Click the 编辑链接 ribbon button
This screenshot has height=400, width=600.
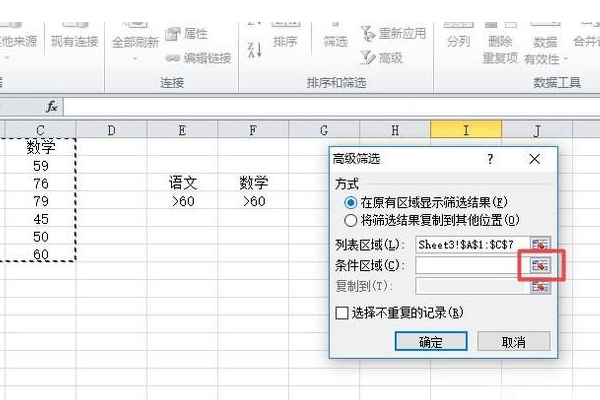(199, 58)
